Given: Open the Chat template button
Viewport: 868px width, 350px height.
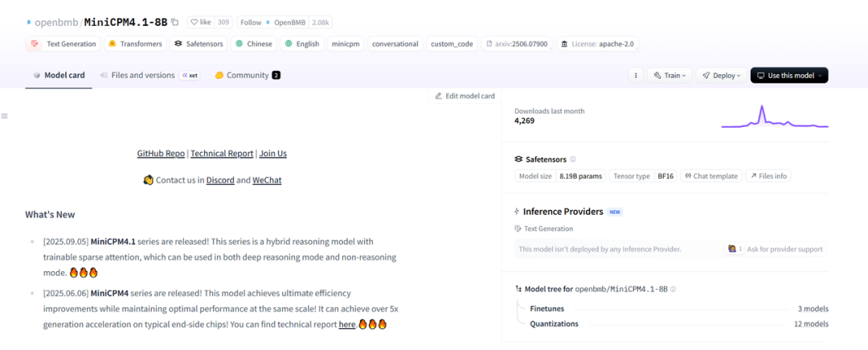Looking at the screenshot, I should 710,175.
